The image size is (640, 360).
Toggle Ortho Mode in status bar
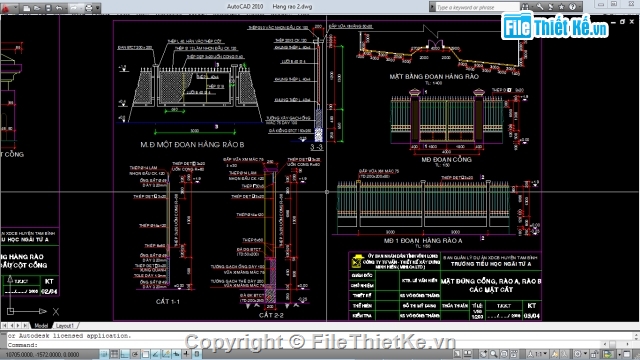[x=125, y=354]
